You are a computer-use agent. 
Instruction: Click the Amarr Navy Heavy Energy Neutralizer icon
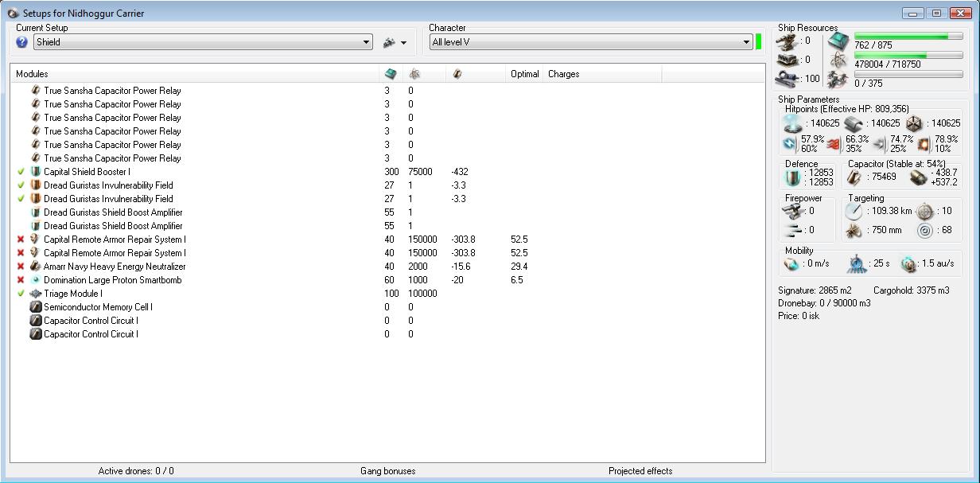click(x=36, y=267)
